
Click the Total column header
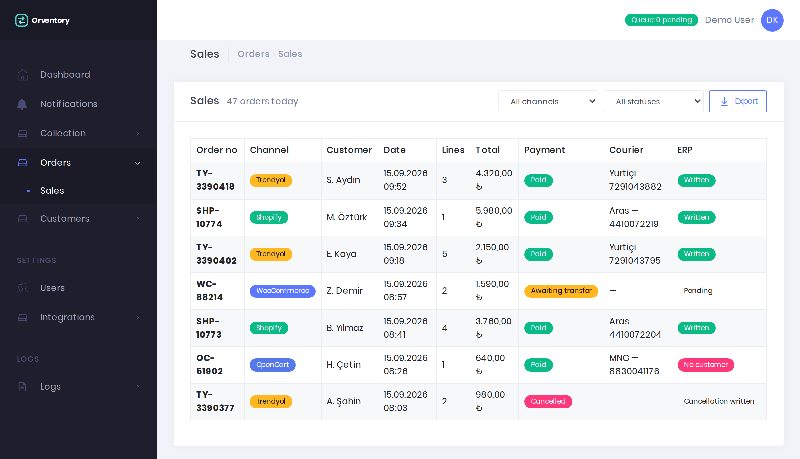click(x=487, y=150)
